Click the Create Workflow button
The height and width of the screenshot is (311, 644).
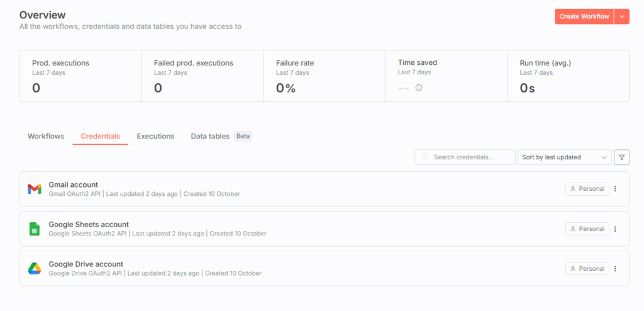coord(584,16)
